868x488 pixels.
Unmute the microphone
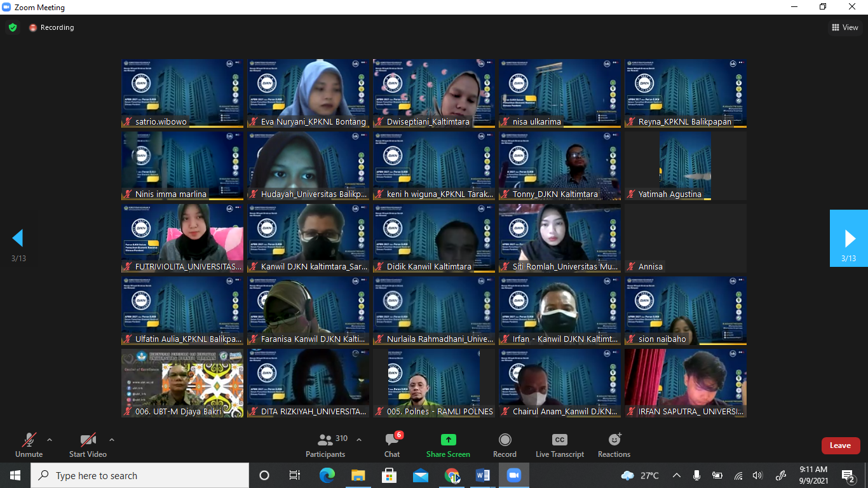[29, 445]
